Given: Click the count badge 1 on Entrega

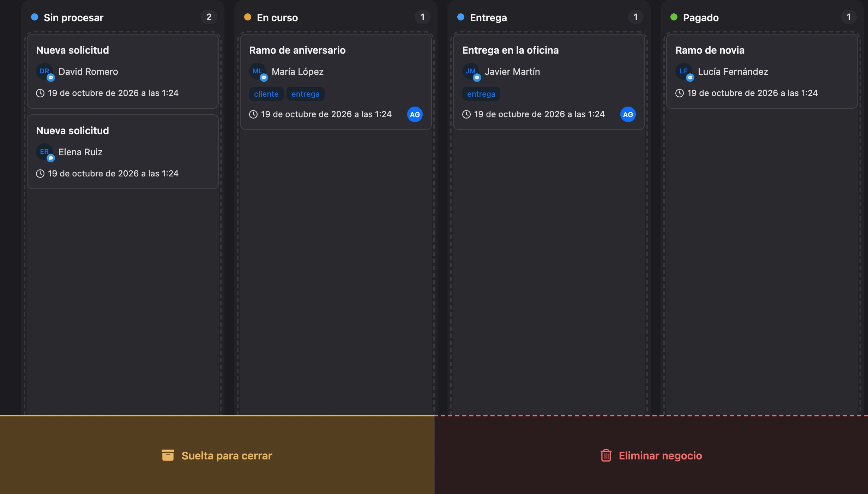Looking at the screenshot, I should click(635, 17).
